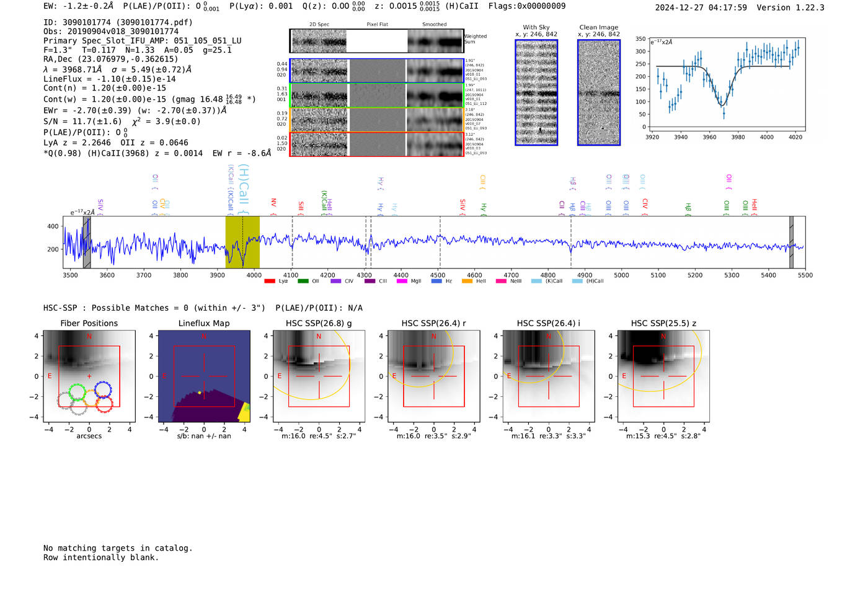Viewport: 868px width, 591px height.
Task: Click the NeIII pink legend swatch
Action: coord(501,281)
